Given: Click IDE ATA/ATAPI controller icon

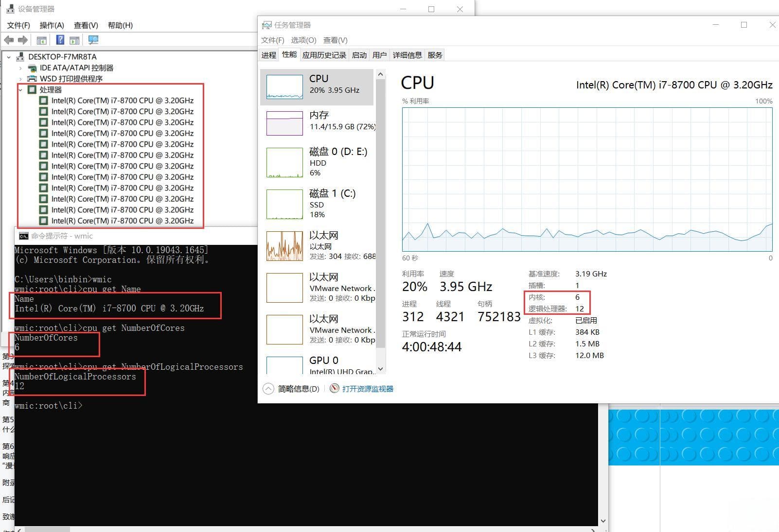Looking at the screenshot, I should (x=32, y=68).
